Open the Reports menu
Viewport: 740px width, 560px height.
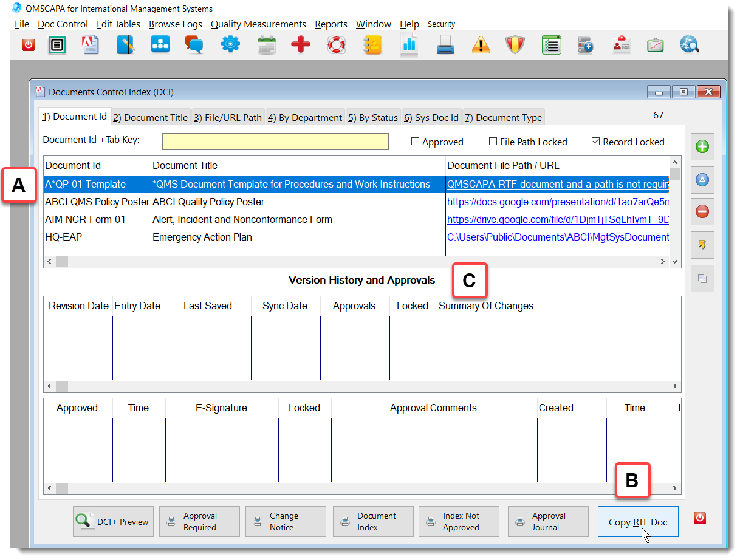point(331,24)
